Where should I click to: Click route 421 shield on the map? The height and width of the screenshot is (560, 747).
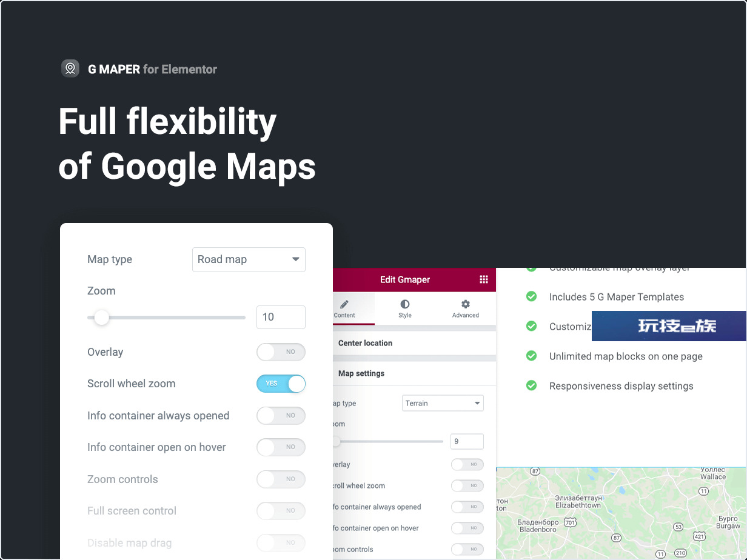click(x=700, y=536)
